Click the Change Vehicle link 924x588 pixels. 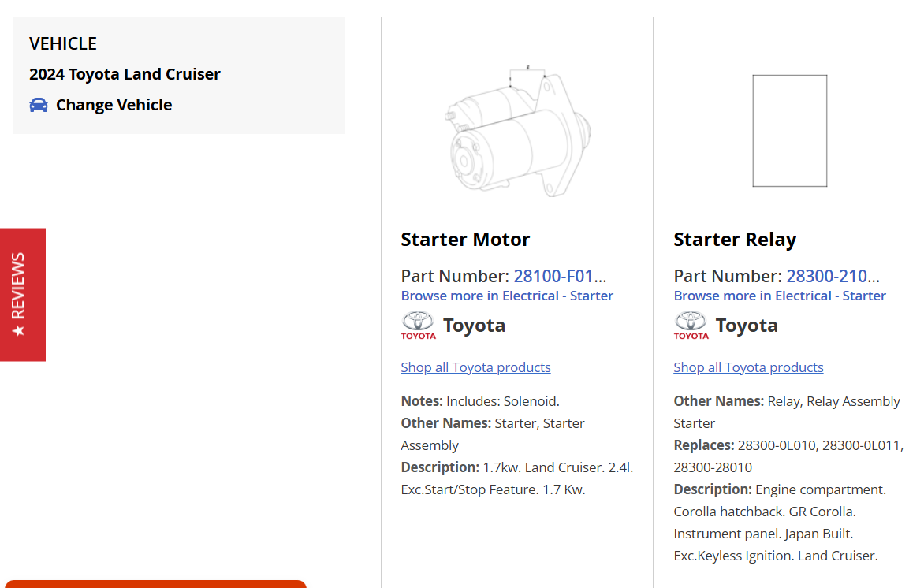pos(114,105)
